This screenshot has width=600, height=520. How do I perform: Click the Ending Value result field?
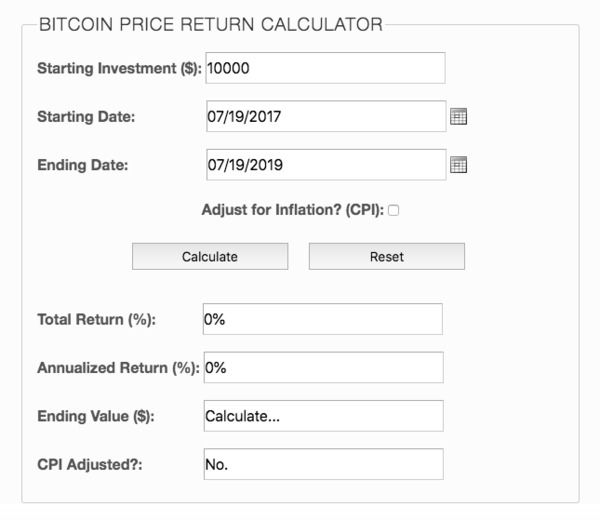click(x=323, y=416)
